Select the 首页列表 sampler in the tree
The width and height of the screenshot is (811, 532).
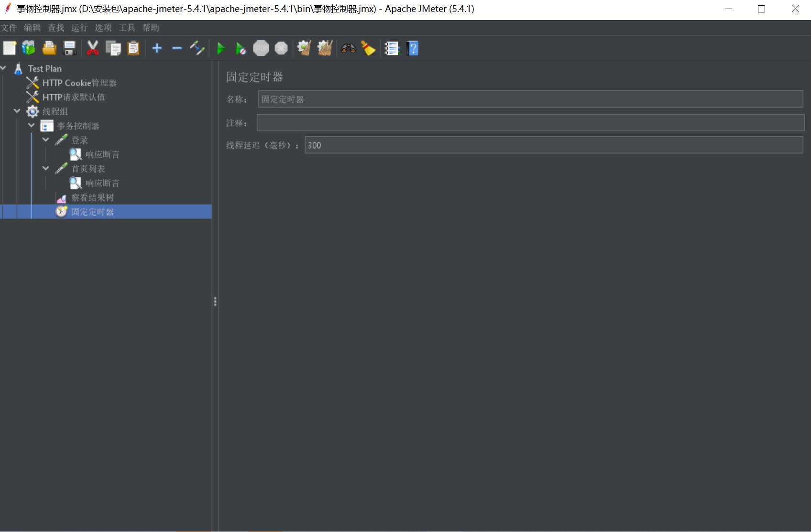coord(88,169)
